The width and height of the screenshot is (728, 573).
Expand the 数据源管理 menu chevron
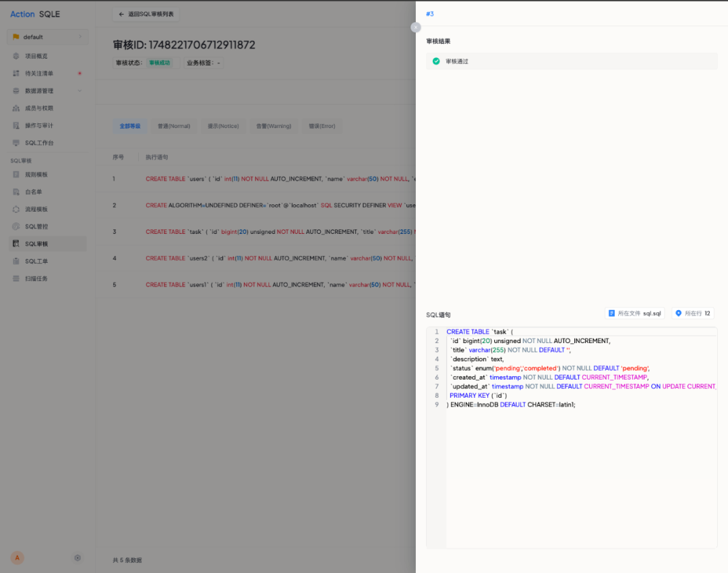[x=80, y=91]
